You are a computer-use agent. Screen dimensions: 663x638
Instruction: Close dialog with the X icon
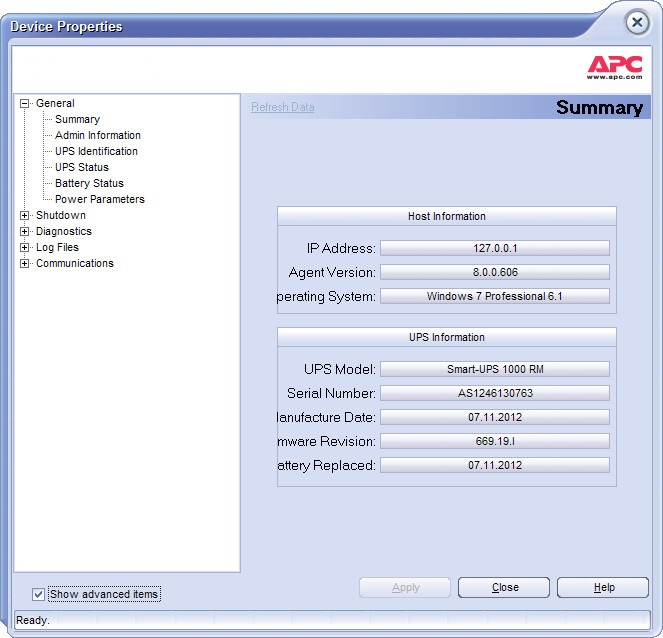(x=637, y=22)
